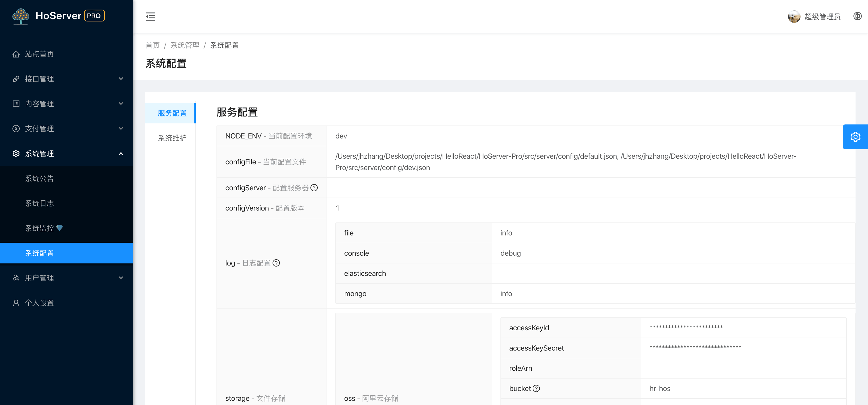The image size is (868, 405).
Task: Click the configFile path value
Action: pyautogui.click(x=566, y=162)
